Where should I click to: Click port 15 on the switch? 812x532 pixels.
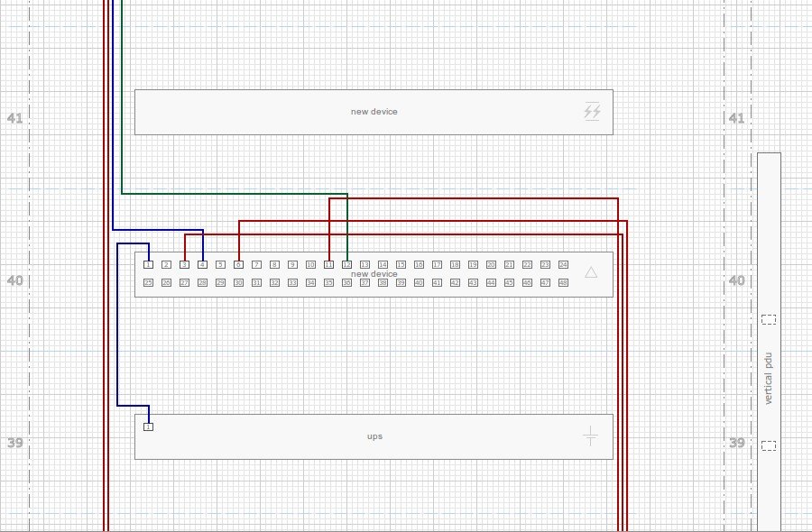(x=401, y=264)
